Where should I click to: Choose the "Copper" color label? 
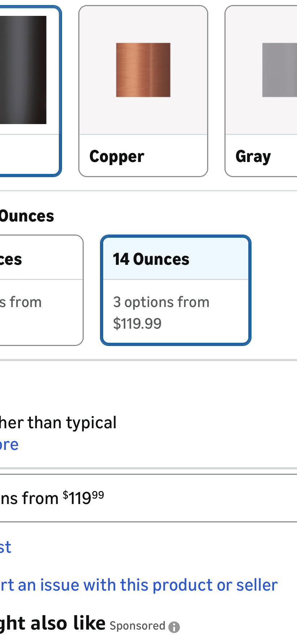coord(117,157)
